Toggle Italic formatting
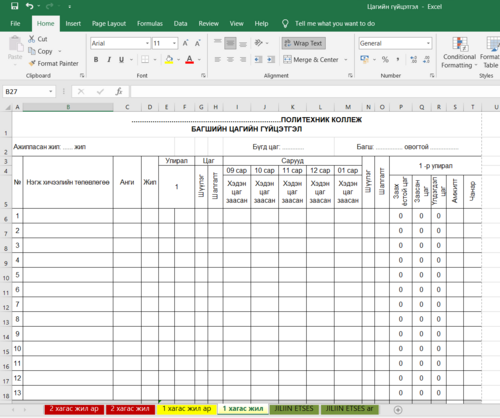This screenshot has width=500, height=418. [109, 60]
